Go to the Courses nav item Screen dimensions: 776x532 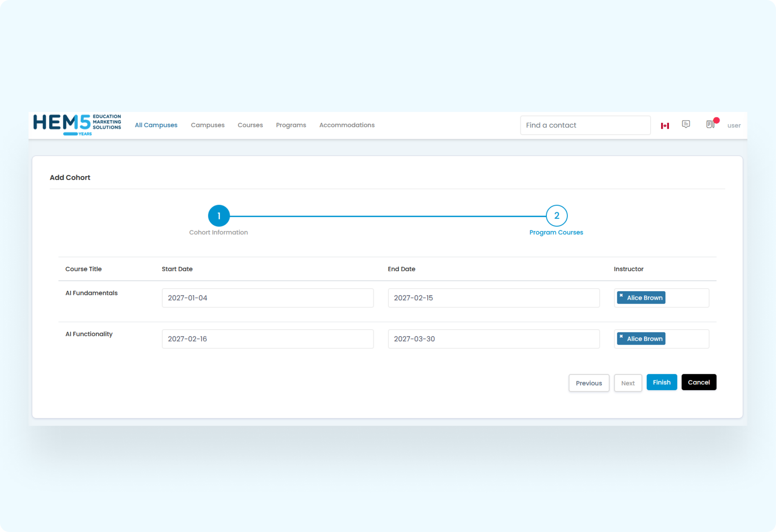click(x=250, y=125)
